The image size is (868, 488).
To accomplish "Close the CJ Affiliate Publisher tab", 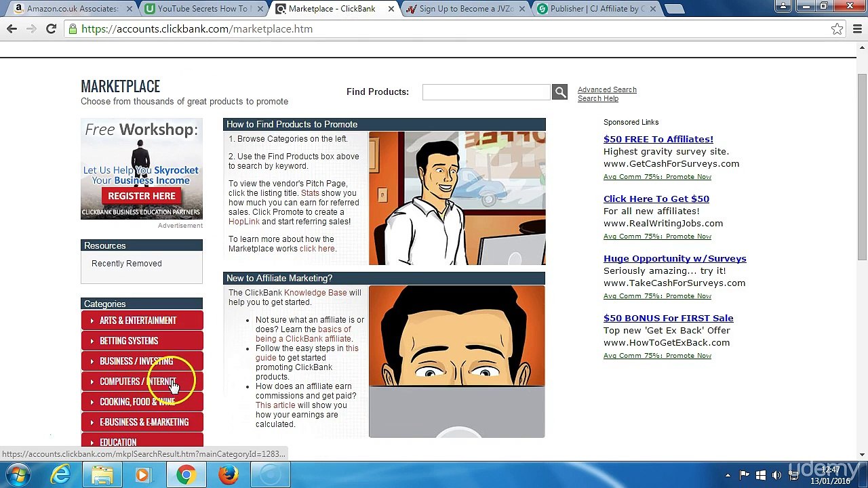I will (x=653, y=9).
